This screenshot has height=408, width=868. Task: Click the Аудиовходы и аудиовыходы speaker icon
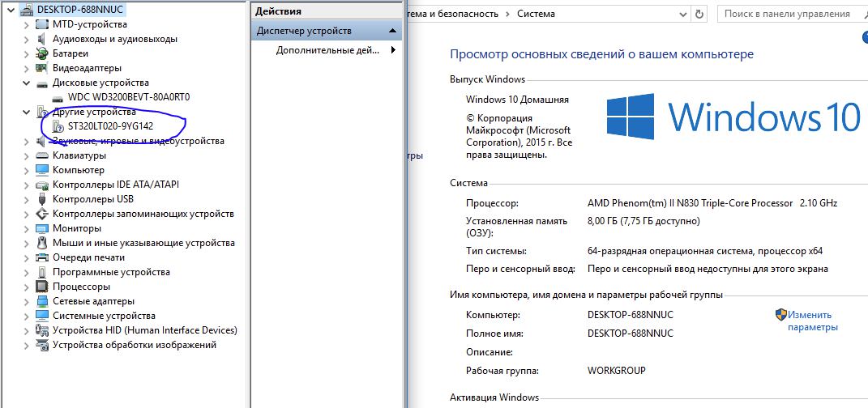click(x=42, y=39)
